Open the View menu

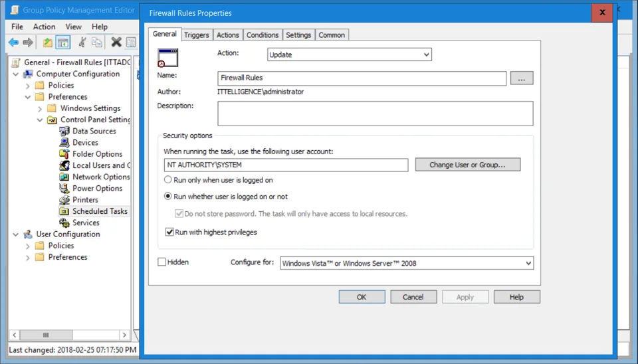pyautogui.click(x=73, y=27)
